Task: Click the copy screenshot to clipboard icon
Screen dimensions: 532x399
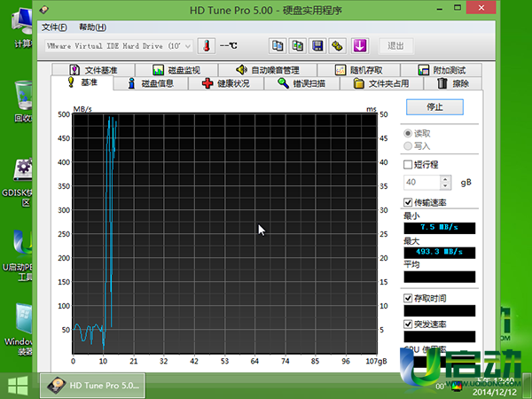Action: 298,46
